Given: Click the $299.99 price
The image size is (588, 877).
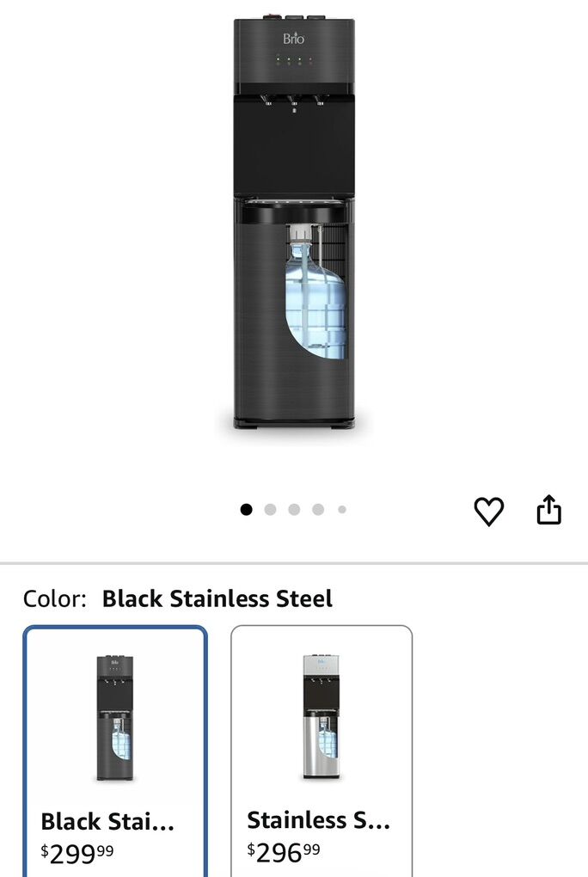Looking at the screenshot, I should [x=77, y=852].
